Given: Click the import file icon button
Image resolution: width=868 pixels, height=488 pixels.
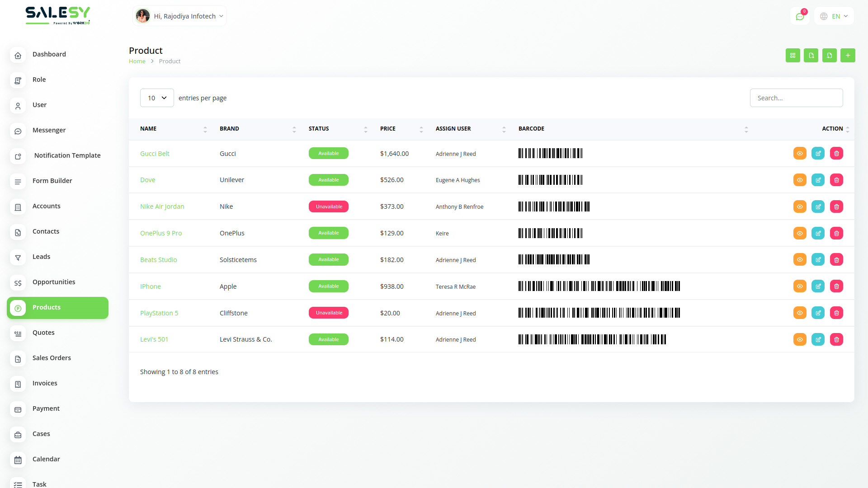Looking at the screenshot, I should (x=829, y=56).
